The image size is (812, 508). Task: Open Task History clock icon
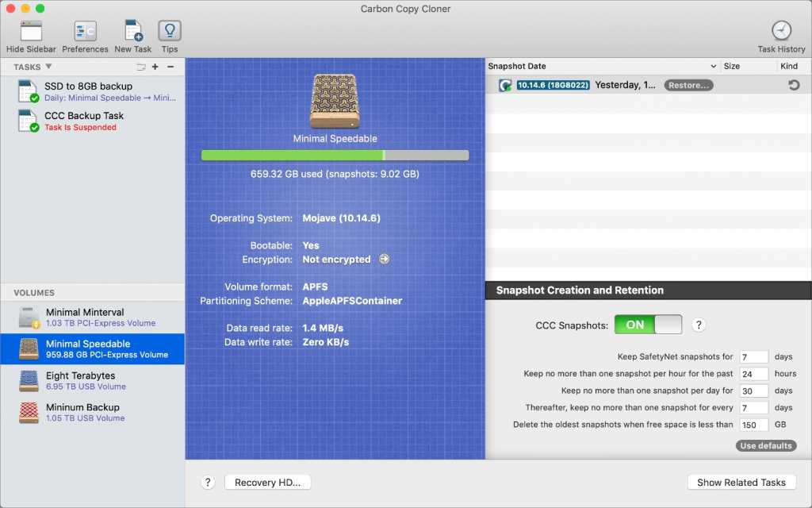(781, 31)
